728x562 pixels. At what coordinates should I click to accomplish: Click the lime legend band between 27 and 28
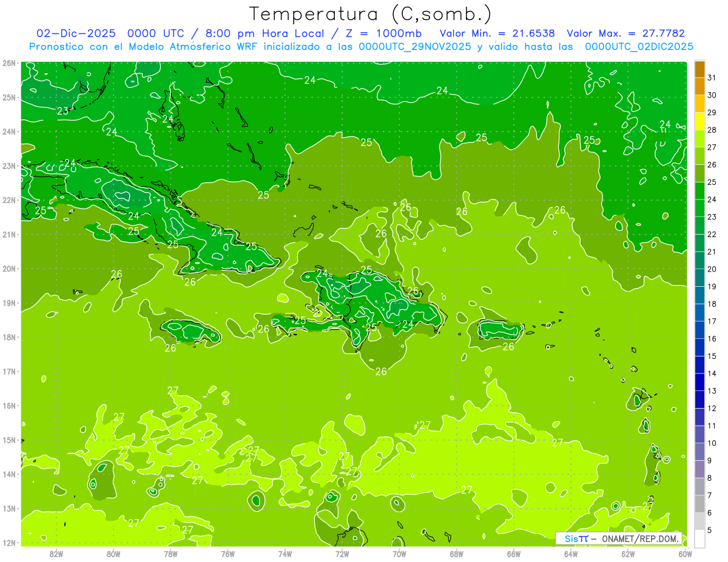[699, 138]
